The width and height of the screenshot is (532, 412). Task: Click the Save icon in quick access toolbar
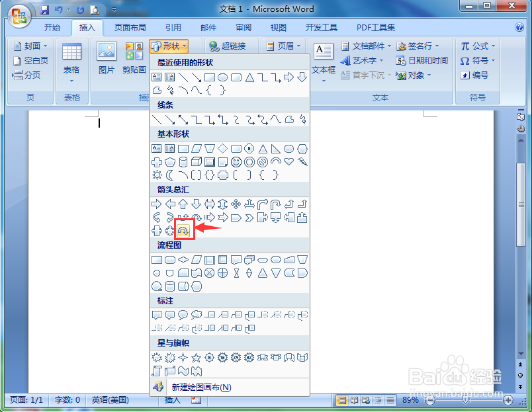pyautogui.click(x=44, y=10)
